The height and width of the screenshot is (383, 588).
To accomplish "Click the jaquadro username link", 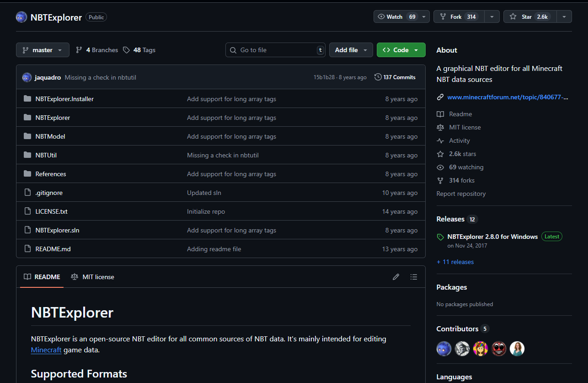I will [48, 77].
